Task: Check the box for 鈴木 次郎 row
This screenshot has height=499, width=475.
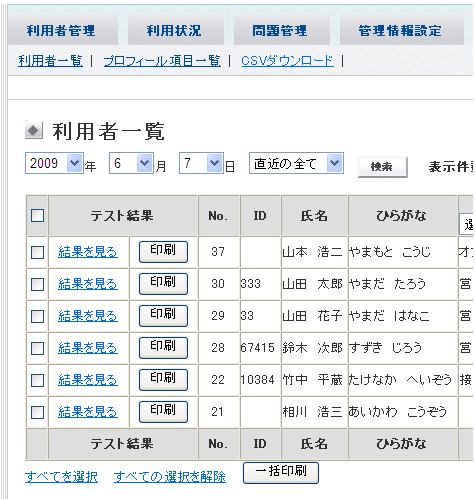Action: click(37, 348)
